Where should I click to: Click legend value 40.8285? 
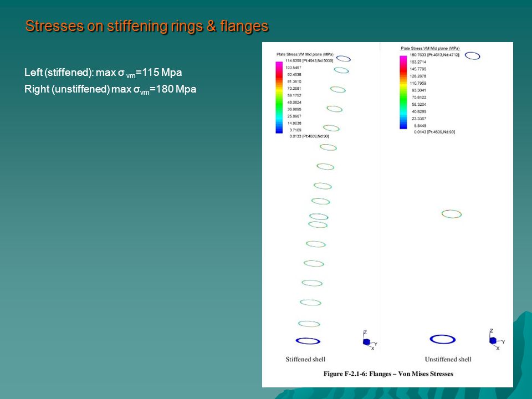click(419, 111)
